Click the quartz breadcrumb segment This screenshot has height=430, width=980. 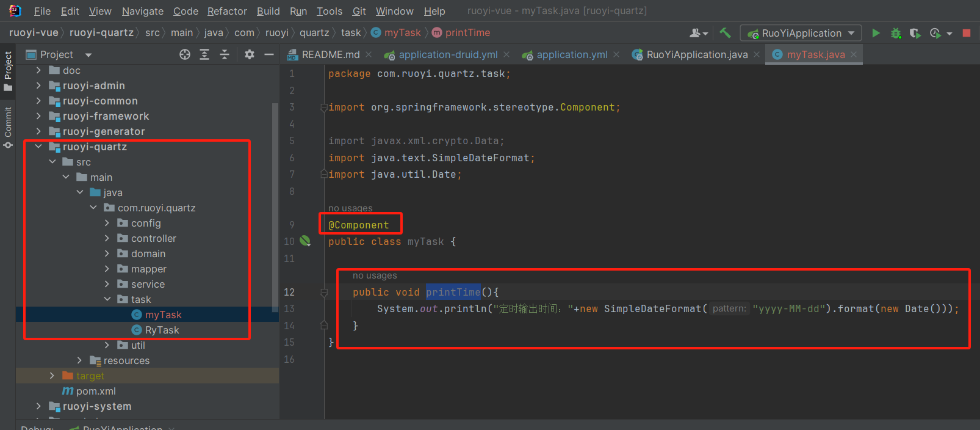point(314,33)
